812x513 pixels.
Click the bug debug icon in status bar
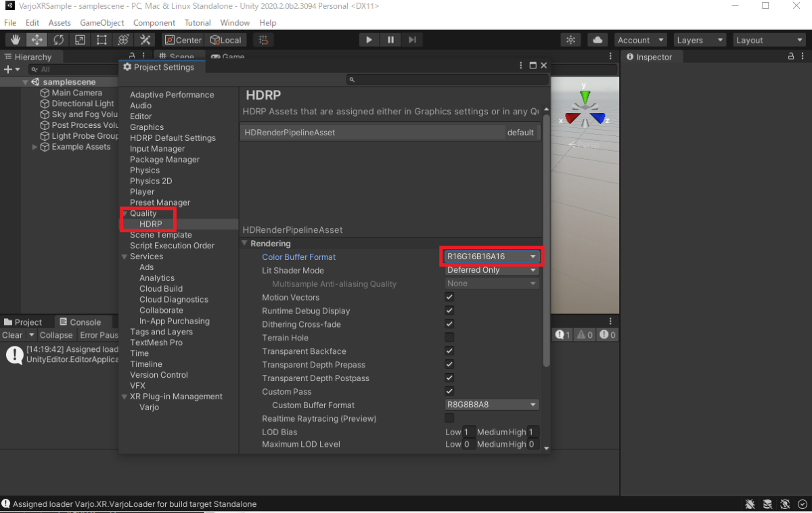[x=750, y=504]
